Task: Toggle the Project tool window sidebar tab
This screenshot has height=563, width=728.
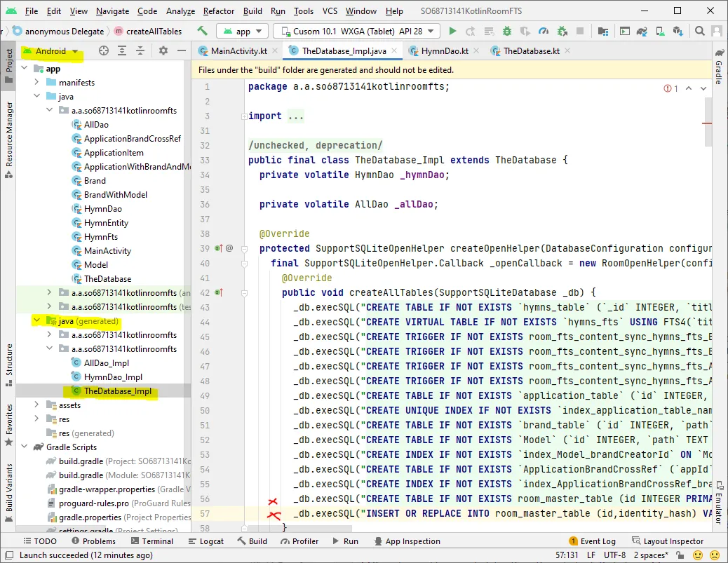Action: [x=9, y=65]
